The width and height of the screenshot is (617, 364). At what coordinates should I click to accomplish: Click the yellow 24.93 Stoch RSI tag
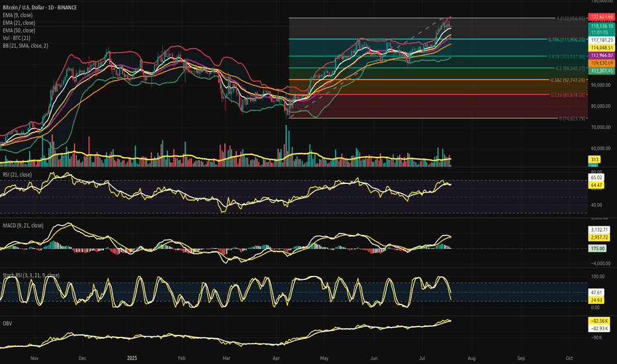(596, 300)
